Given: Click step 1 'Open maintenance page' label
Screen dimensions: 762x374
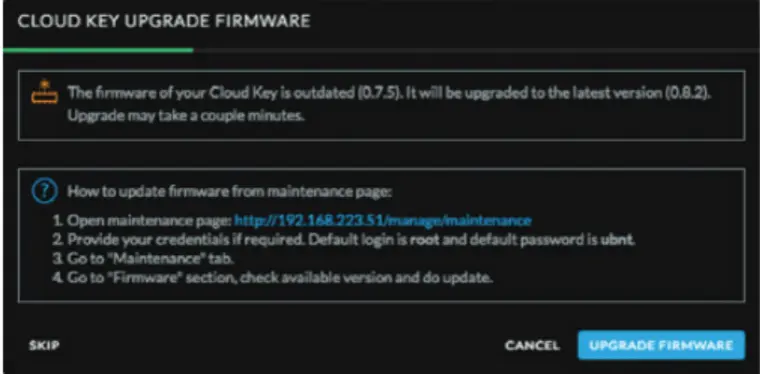Looking at the screenshot, I should pos(142,221).
